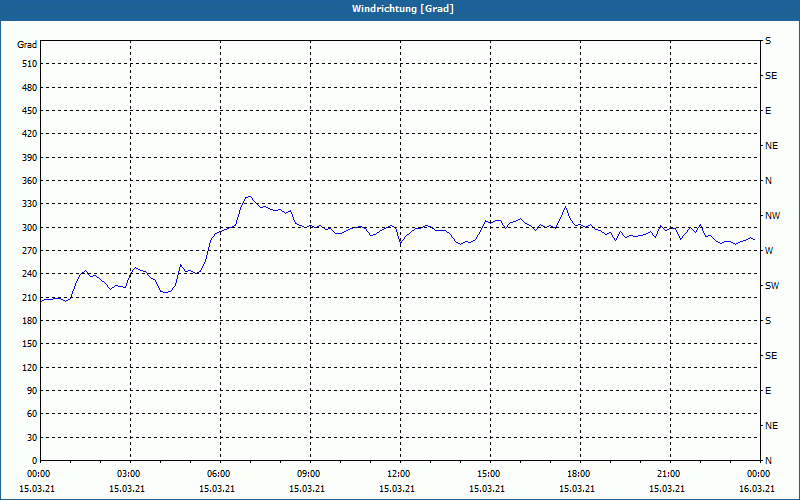Viewport: 800px width, 500px height.
Task: Click the blue line spike near 17:30
Action: point(565,207)
